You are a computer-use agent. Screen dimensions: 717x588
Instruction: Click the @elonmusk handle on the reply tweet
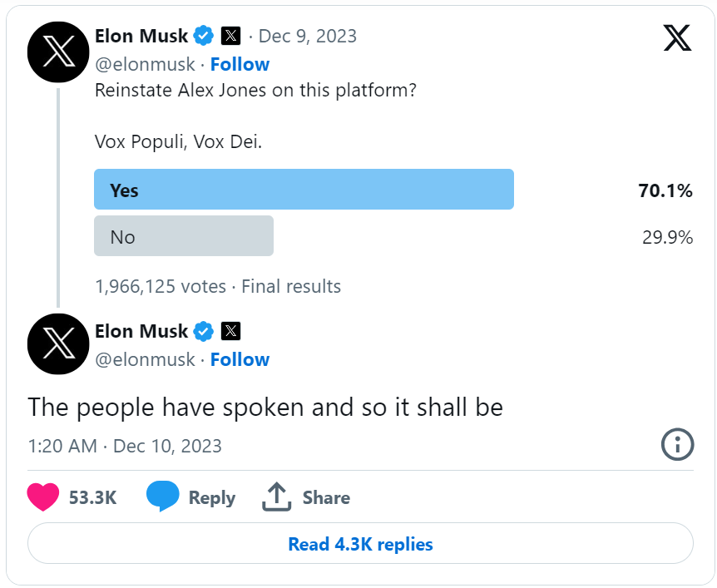(145, 360)
